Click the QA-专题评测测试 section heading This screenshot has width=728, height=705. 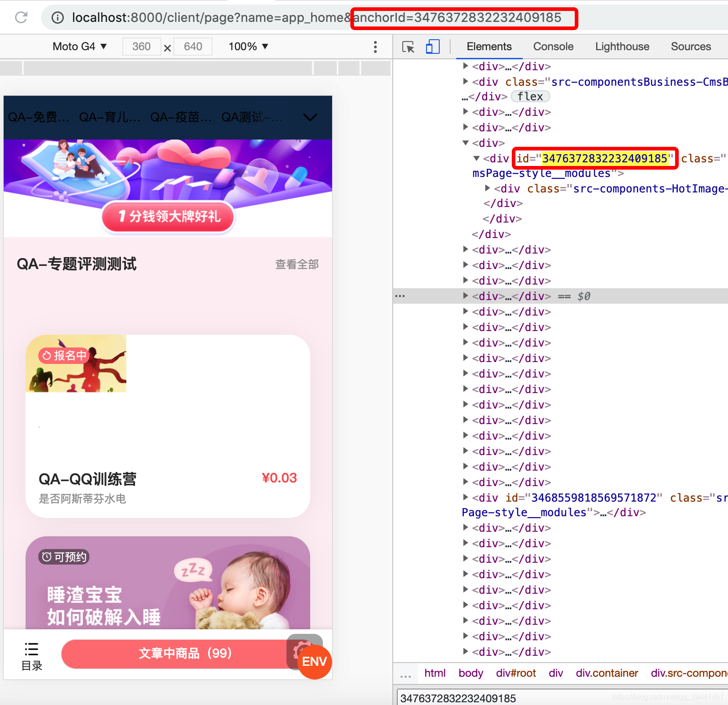pyautogui.click(x=77, y=264)
